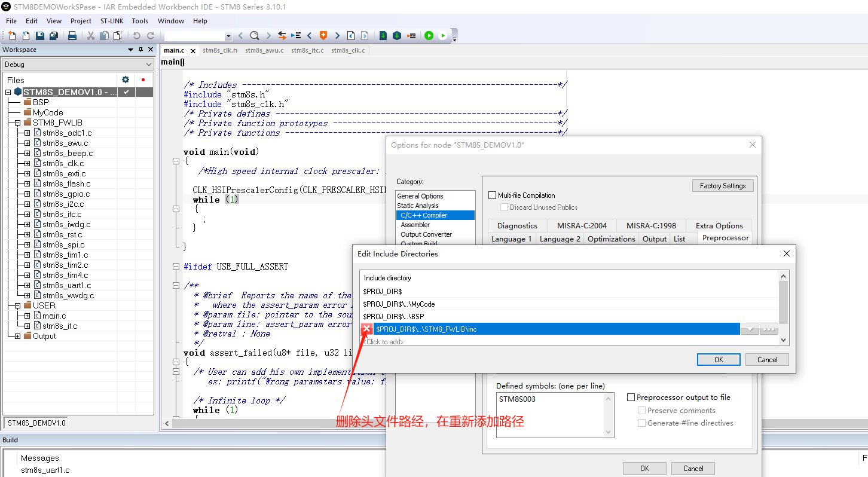
Task: Click OK in Edit Include Directories
Action: pyautogui.click(x=719, y=359)
